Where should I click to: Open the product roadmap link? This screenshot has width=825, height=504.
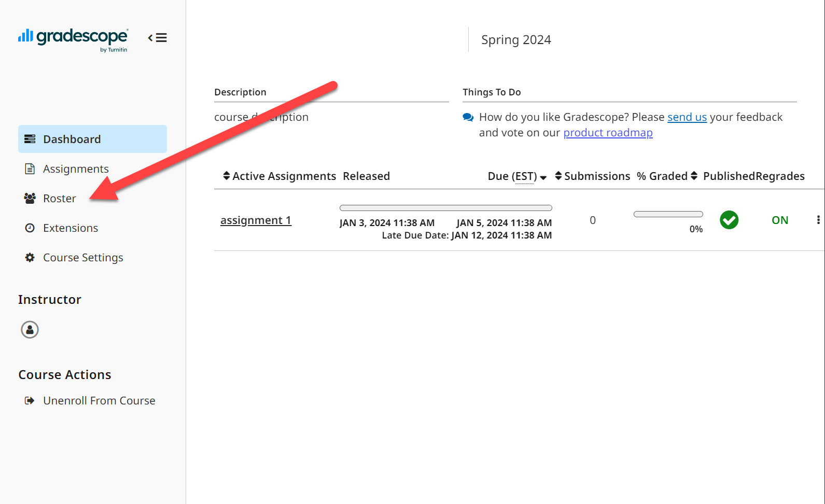[x=608, y=133]
